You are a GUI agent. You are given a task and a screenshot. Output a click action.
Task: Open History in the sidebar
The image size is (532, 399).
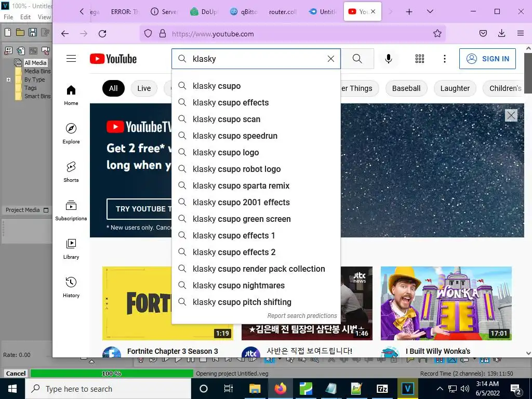pyautogui.click(x=71, y=287)
